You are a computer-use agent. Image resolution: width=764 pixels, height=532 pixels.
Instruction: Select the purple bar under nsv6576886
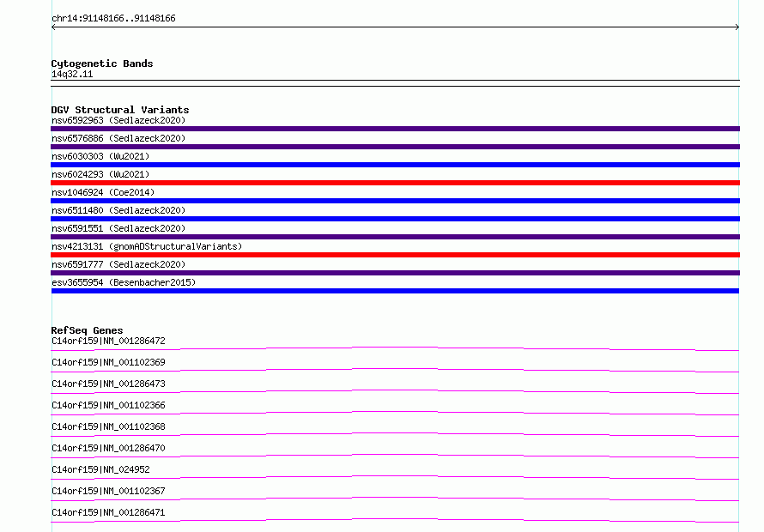(x=395, y=147)
